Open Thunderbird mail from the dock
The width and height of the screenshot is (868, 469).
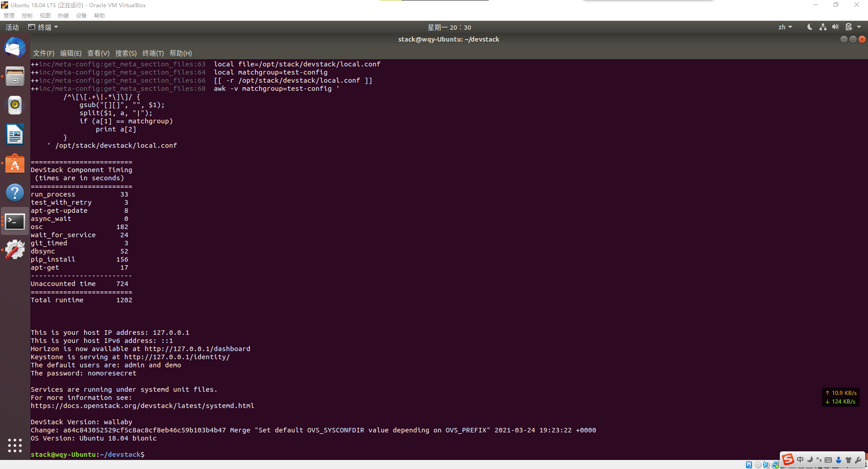coord(15,47)
